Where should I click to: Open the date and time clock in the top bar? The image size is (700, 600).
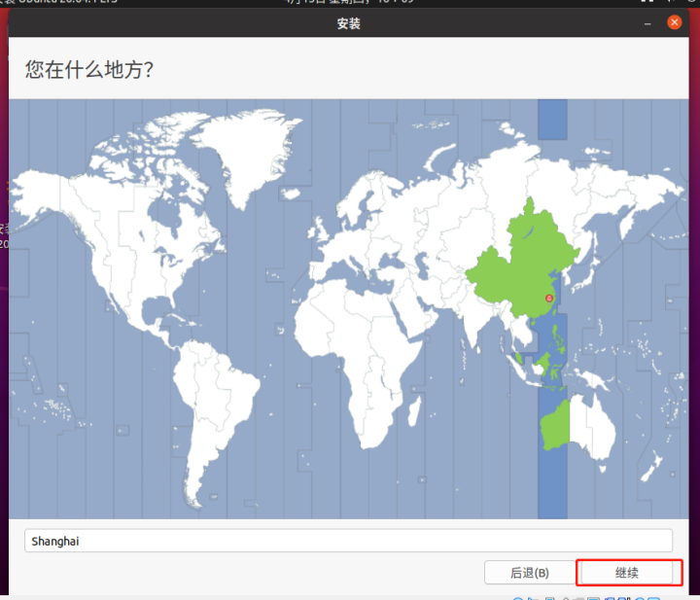[x=350, y=1]
